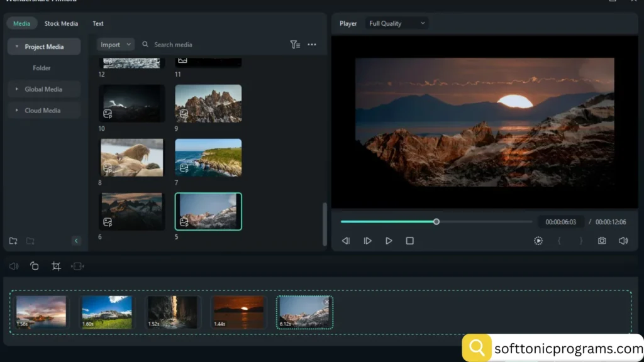Select the walrus thumbnail numbered 8
The image size is (644, 362).
click(132, 157)
